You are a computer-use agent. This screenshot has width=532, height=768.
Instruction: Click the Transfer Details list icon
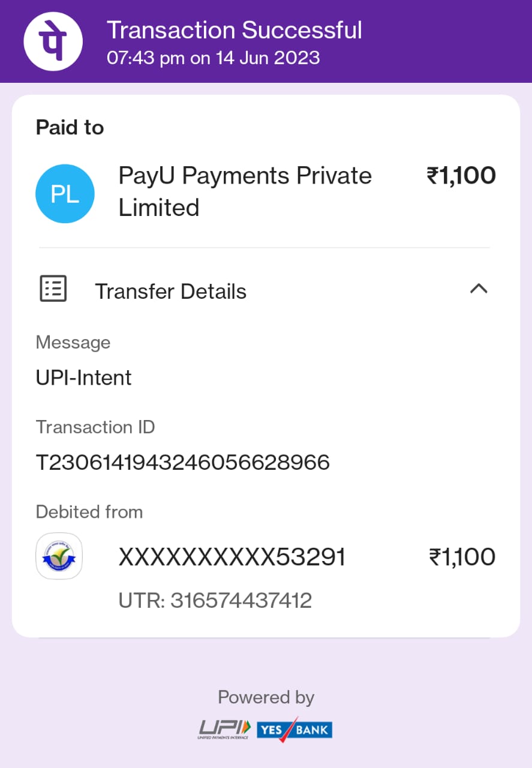coord(53,289)
